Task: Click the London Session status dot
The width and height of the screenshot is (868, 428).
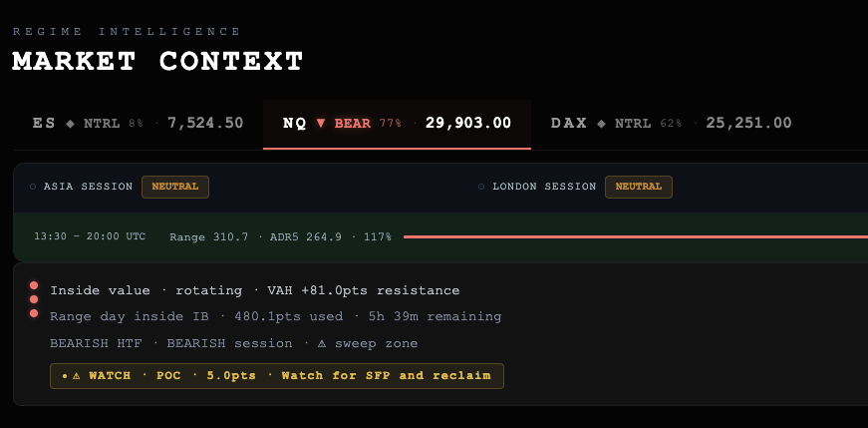Action: 481,187
